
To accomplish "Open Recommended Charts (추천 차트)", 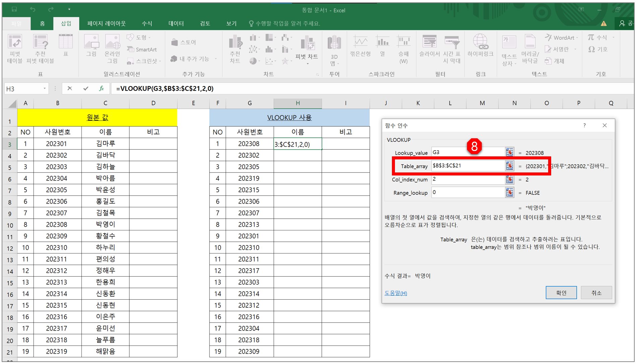I will pyautogui.click(x=235, y=49).
